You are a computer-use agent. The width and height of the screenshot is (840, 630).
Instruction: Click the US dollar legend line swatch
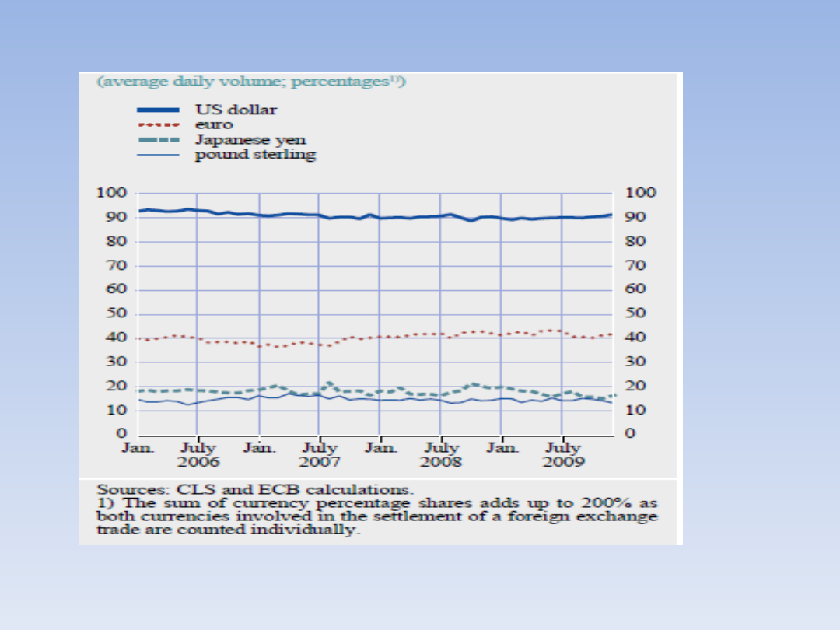(x=159, y=110)
